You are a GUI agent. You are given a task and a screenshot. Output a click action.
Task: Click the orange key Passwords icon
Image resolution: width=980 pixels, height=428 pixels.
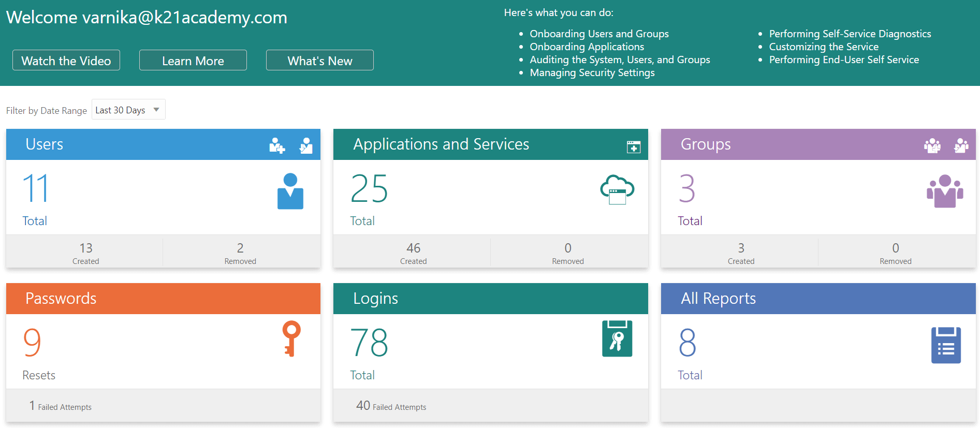(x=291, y=338)
